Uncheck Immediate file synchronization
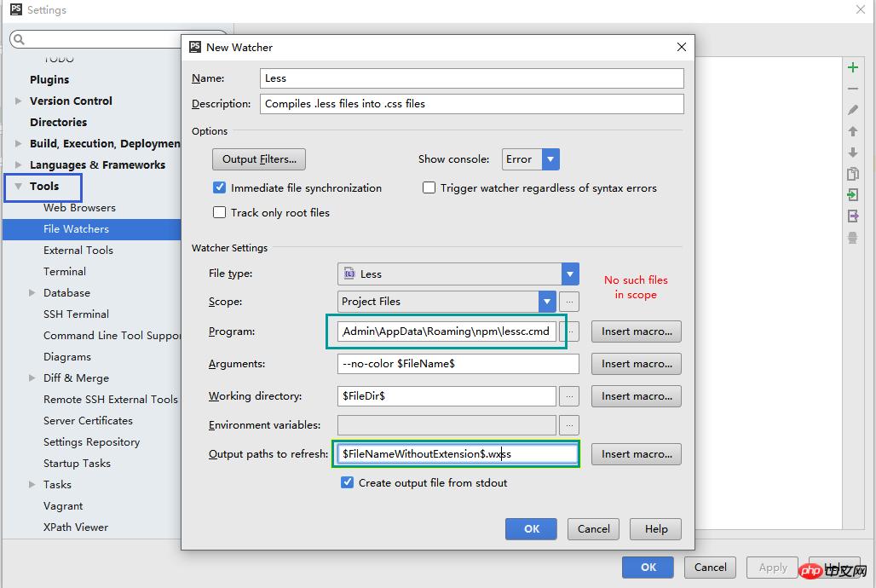 pyautogui.click(x=219, y=187)
